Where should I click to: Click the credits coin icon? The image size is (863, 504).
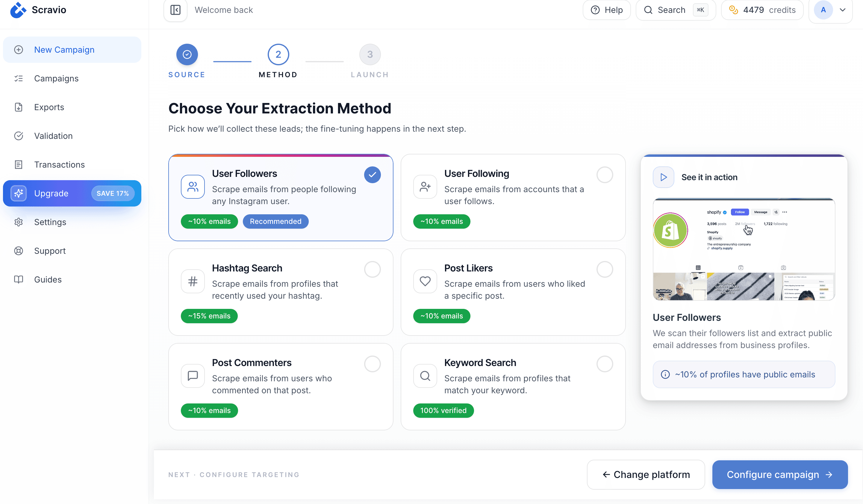click(x=733, y=10)
